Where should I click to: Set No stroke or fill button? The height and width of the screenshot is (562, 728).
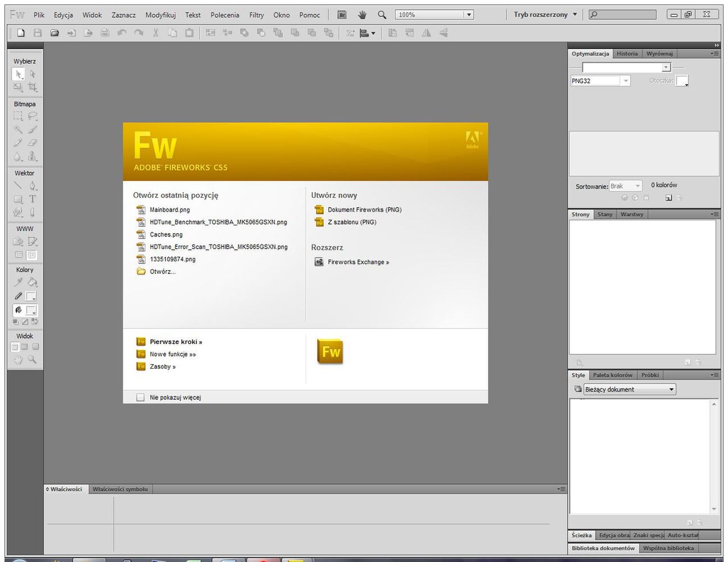pos(25,322)
